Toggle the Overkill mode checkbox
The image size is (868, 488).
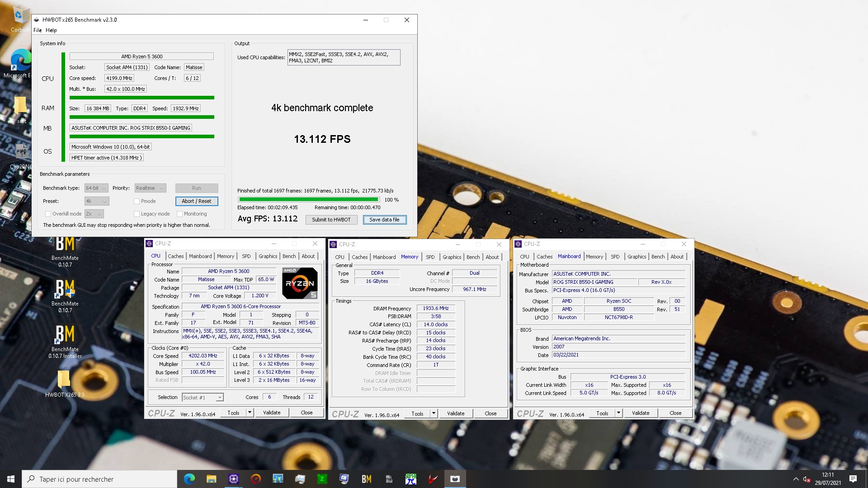coord(48,214)
